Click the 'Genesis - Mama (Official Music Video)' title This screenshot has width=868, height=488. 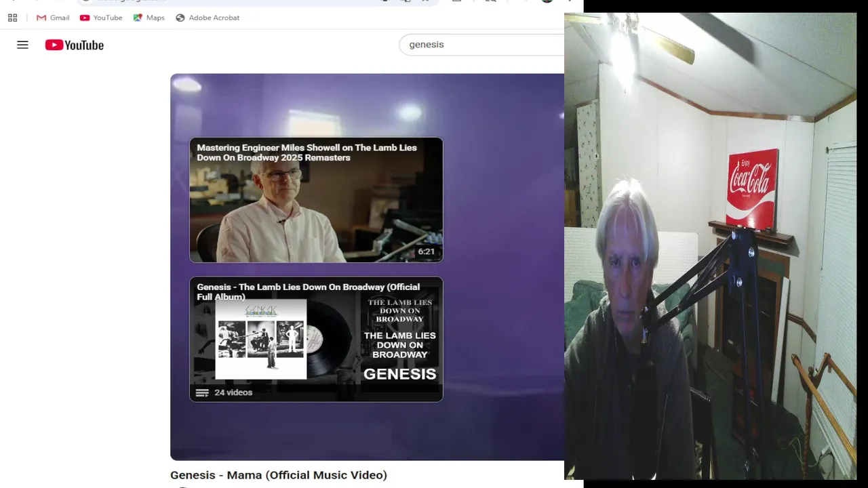pos(279,475)
